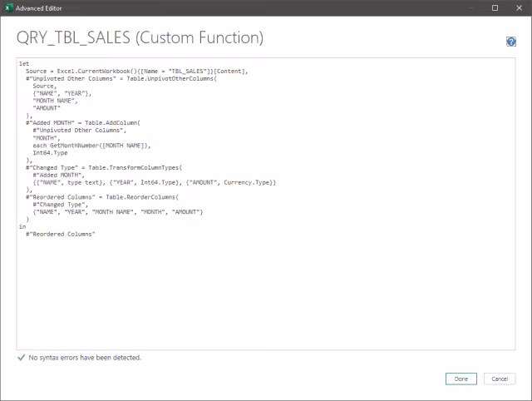Click the #"Added MONTH" = Table.AddColumn line

83,123
